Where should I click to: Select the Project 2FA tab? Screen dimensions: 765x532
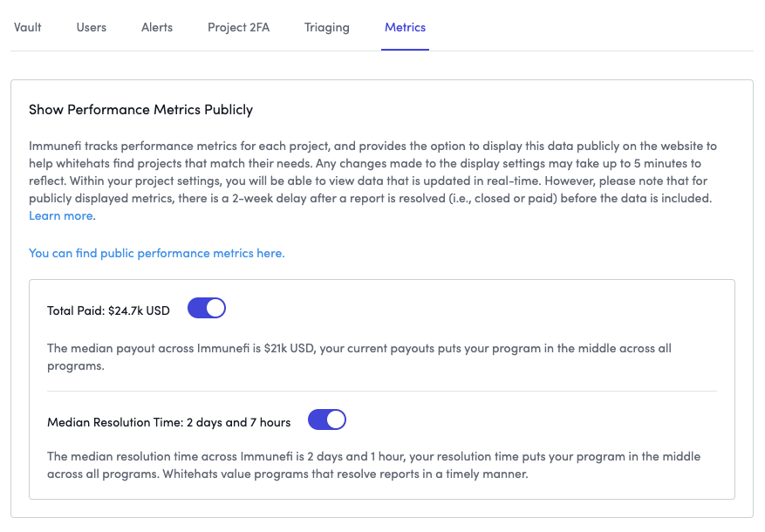pos(238,27)
